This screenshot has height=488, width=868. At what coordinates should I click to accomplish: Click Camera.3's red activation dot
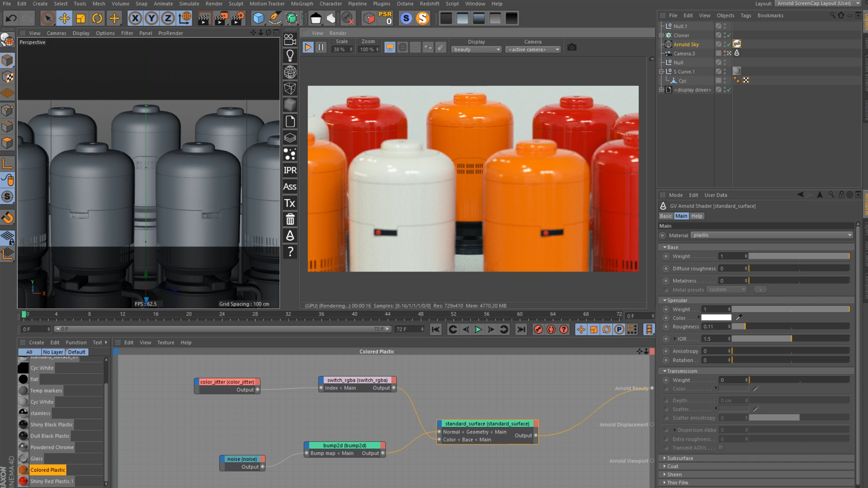tap(725, 52)
